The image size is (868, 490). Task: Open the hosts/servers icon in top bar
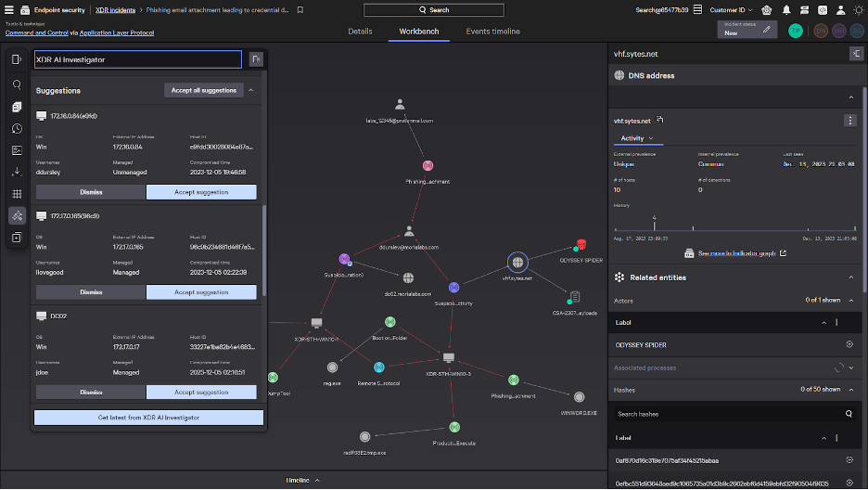pyautogui.click(x=804, y=10)
